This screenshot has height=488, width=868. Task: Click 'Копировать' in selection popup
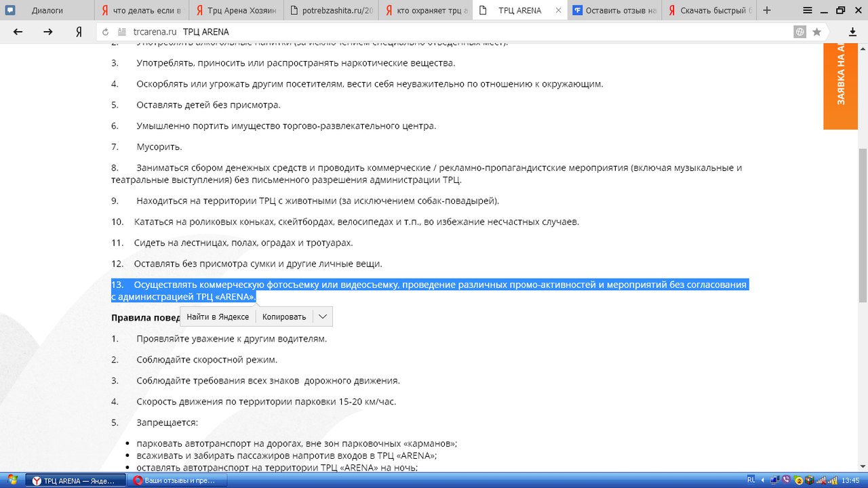[284, 317]
